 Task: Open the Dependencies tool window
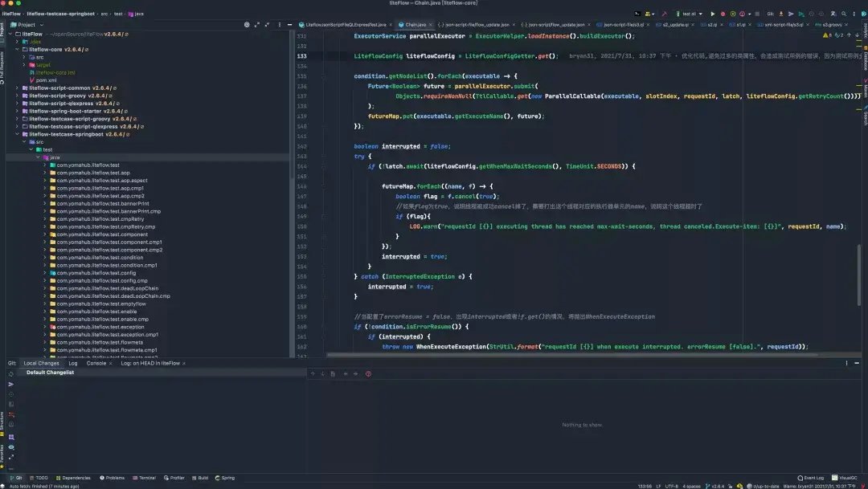coord(73,478)
